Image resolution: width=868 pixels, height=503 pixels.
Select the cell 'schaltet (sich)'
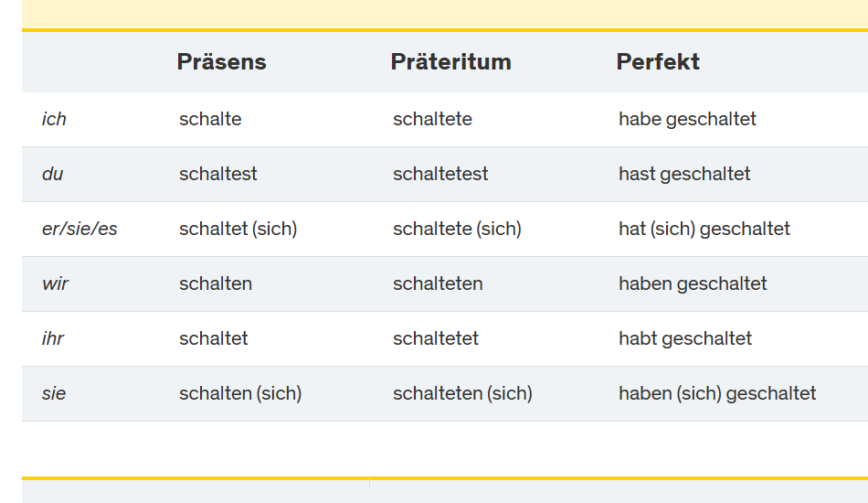tap(238, 229)
